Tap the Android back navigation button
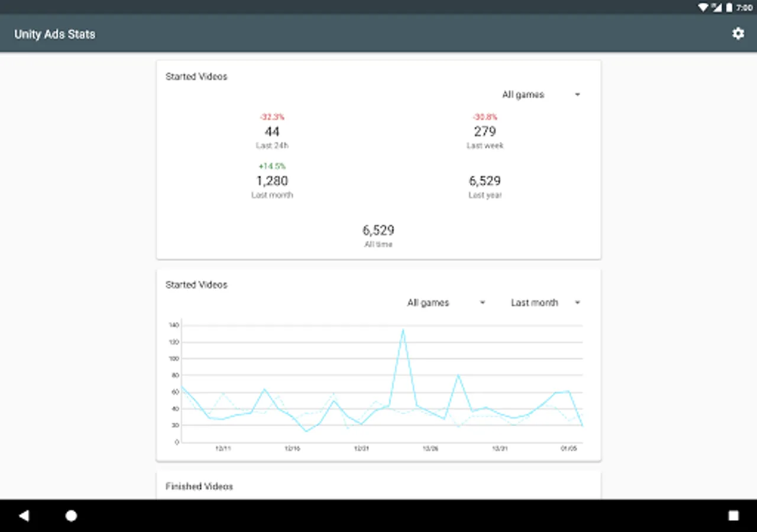The height and width of the screenshot is (532, 757). (24, 515)
